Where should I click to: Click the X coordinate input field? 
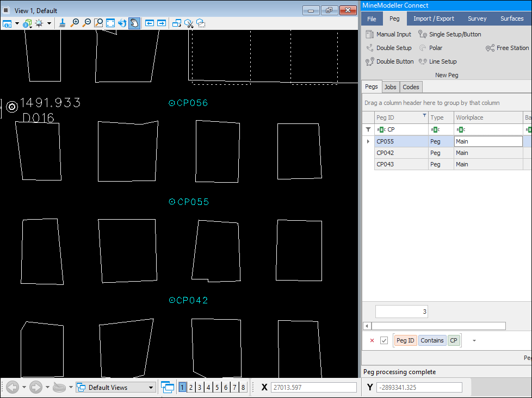click(315, 387)
